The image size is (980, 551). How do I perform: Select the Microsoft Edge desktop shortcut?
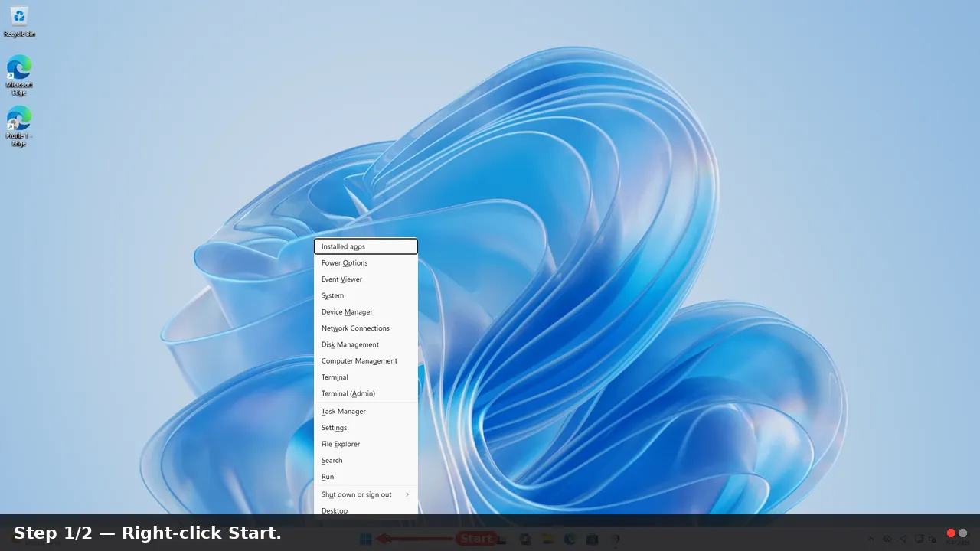pyautogui.click(x=19, y=75)
